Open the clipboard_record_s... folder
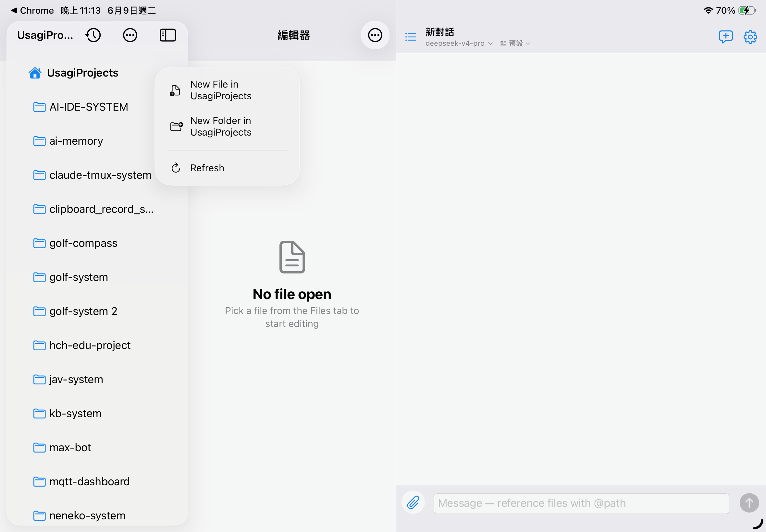Image resolution: width=766 pixels, height=532 pixels. (x=93, y=209)
